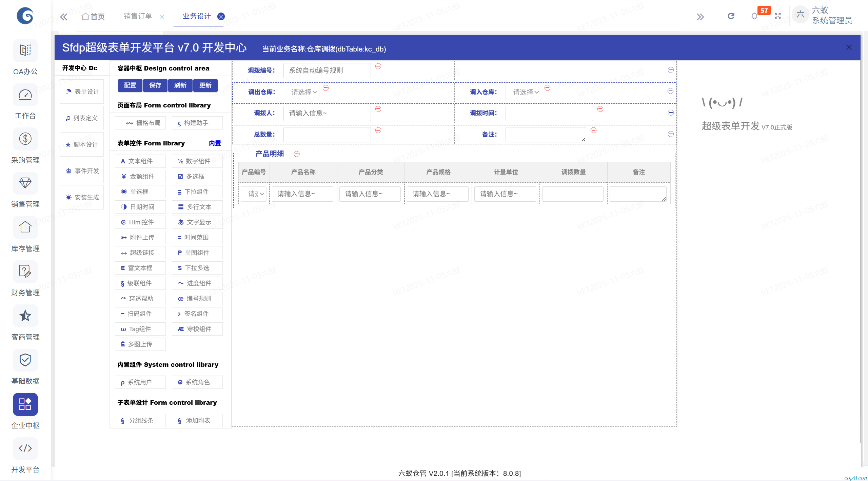This screenshot has width=868, height=481.
Task: Click the 保存 button
Action: pyautogui.click(x=155, y=85)
